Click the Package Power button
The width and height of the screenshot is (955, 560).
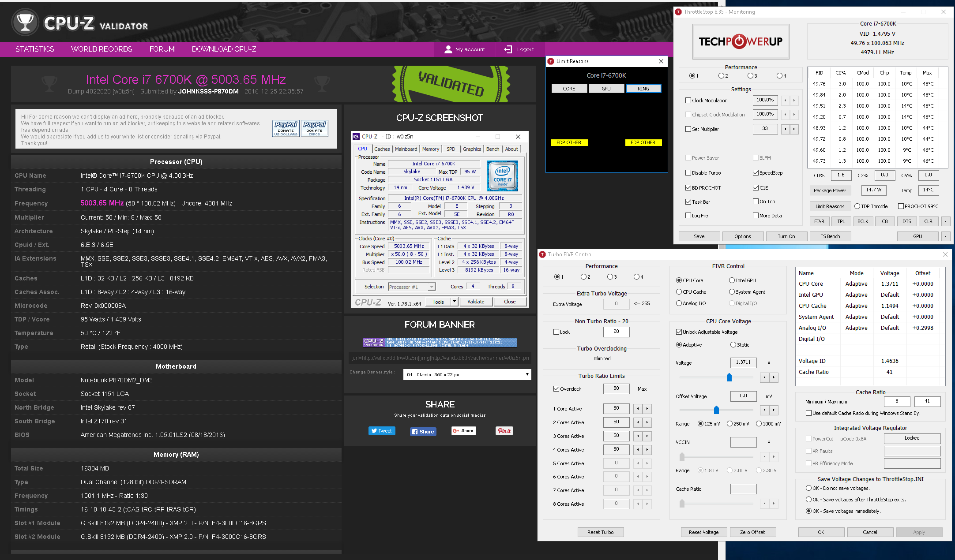click(830, 190)
